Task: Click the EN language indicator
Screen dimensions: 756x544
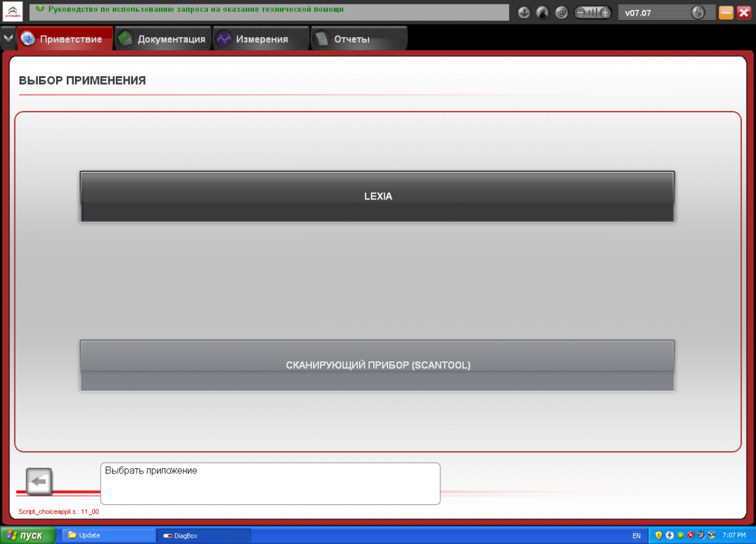Action: (636, 535)
